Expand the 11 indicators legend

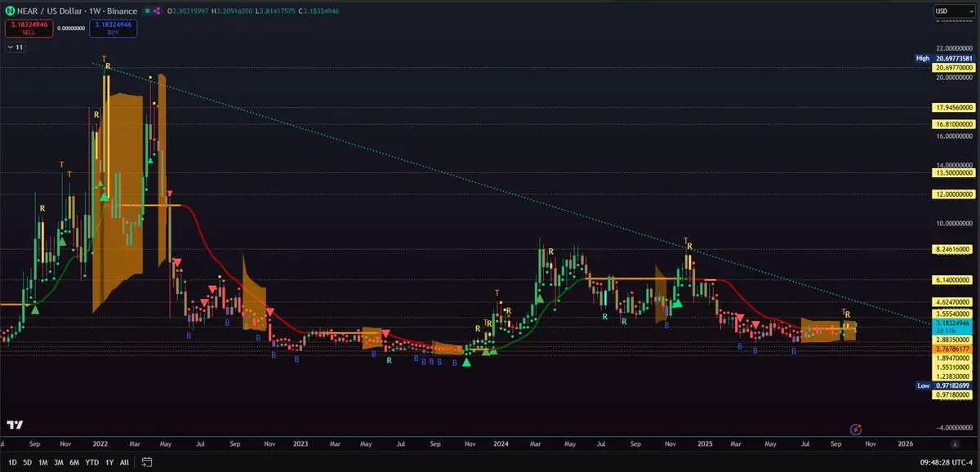[16, 48]
